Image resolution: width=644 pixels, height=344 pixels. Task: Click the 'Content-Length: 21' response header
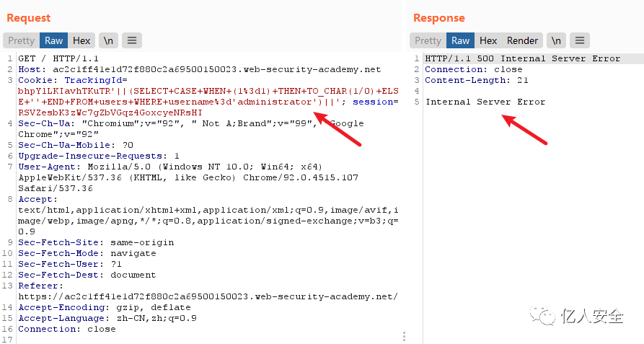point(477,80)
